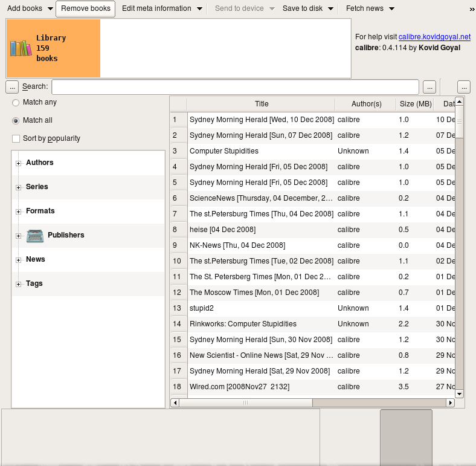Open the Library card with 159 books
This screenshot has width=476, height=466.
pos(53,48)
